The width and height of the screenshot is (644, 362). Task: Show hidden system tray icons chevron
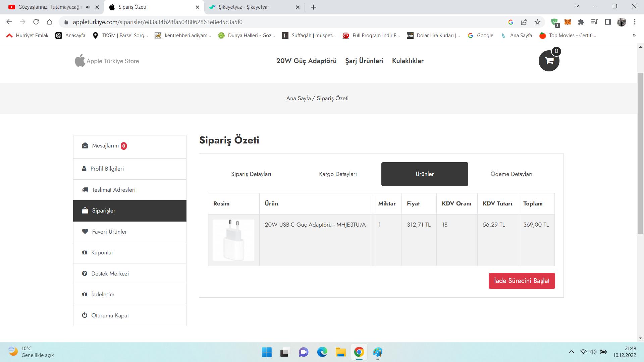pos(571,352)
